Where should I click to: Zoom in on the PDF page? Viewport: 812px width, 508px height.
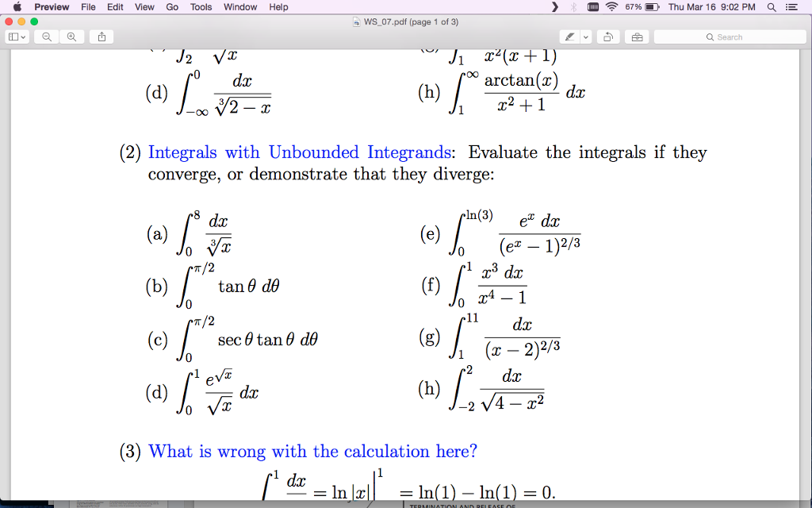tap(70, 37)
